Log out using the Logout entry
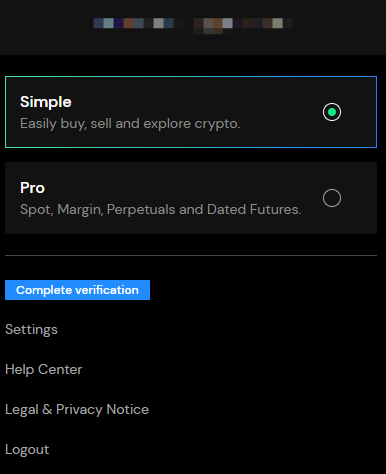 (27, 449)
